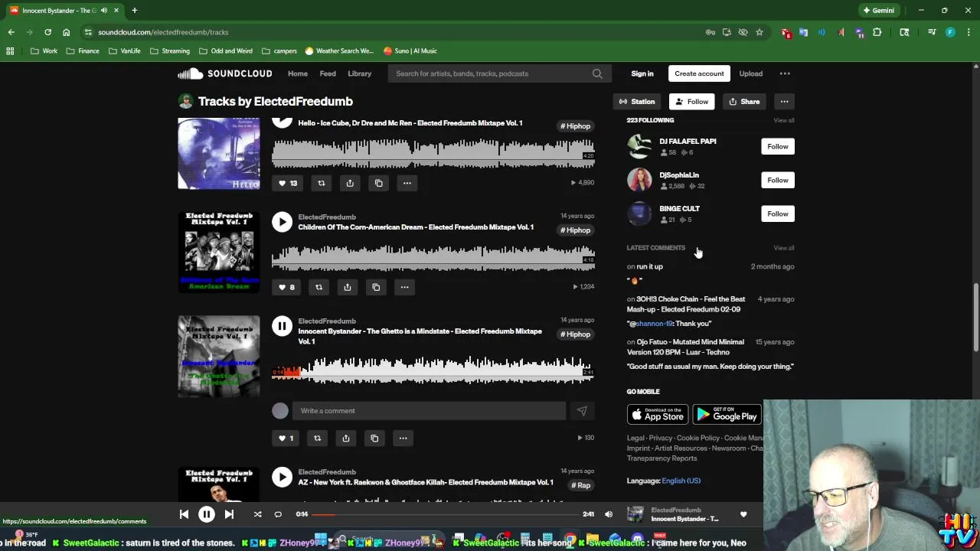The width and height of the screenshot is (980, 551).
Task: Like the currently playing track in player
Action: (743, 515)
